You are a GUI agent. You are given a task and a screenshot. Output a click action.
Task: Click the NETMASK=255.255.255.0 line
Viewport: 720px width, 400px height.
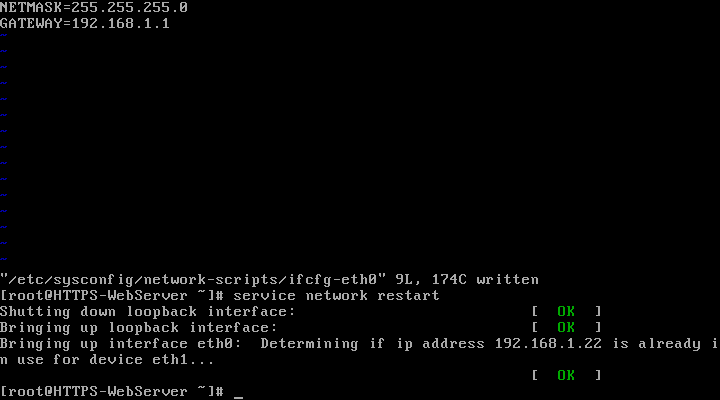(x=94, y=7)
